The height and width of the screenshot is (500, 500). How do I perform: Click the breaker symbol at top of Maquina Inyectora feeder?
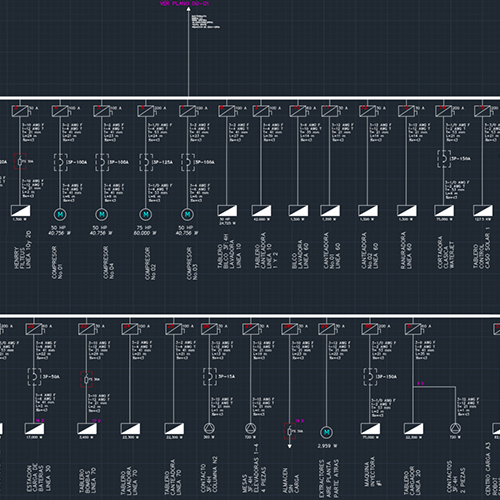pyautogui.click(x=370, y=329)
